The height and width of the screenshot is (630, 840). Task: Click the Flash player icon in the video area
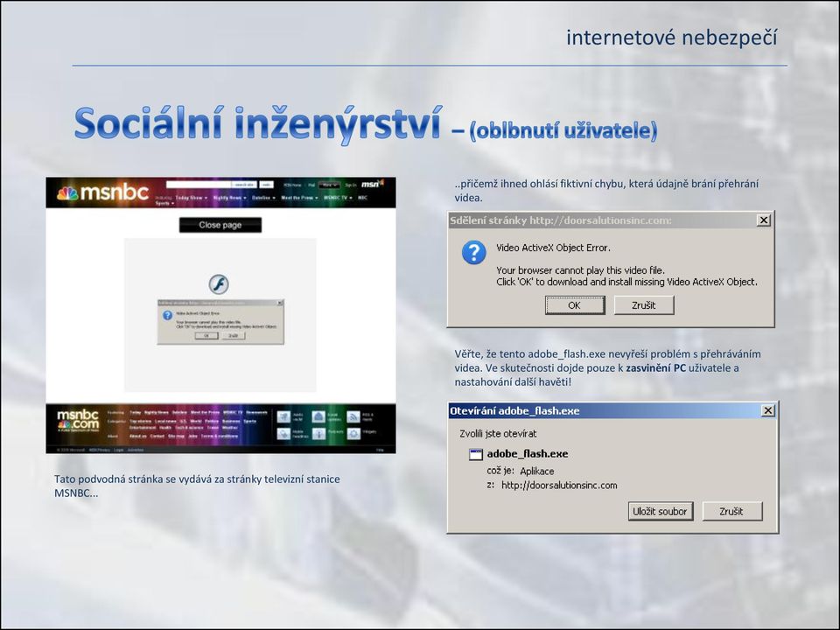(x=219, y=283)
